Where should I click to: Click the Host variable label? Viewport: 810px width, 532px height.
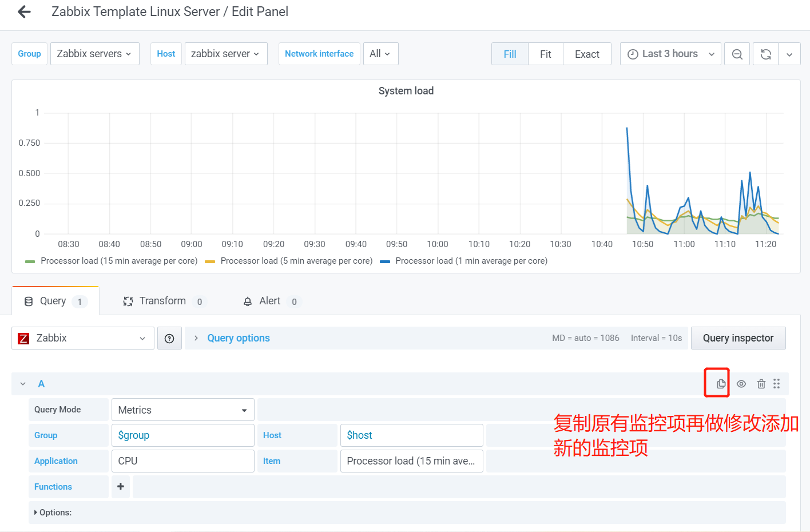tap(166, 54)
